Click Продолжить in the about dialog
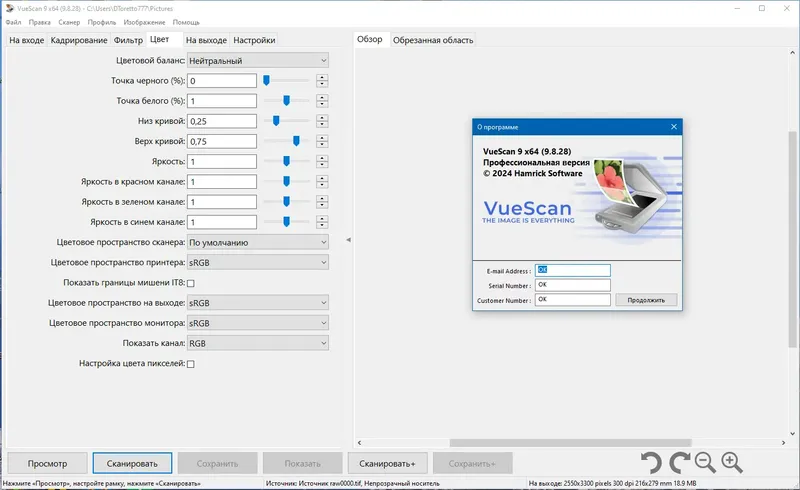The image size is (800, 490). tap(646, 300)
